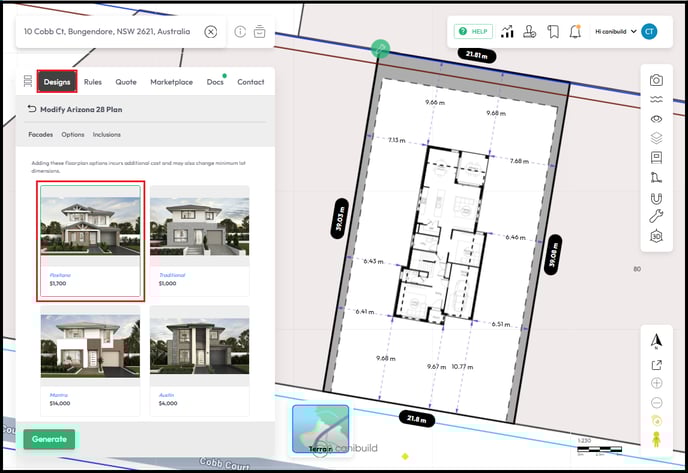688x473 pixels.
Task: Open the bookmark icon in top bar
Action: 553,32
